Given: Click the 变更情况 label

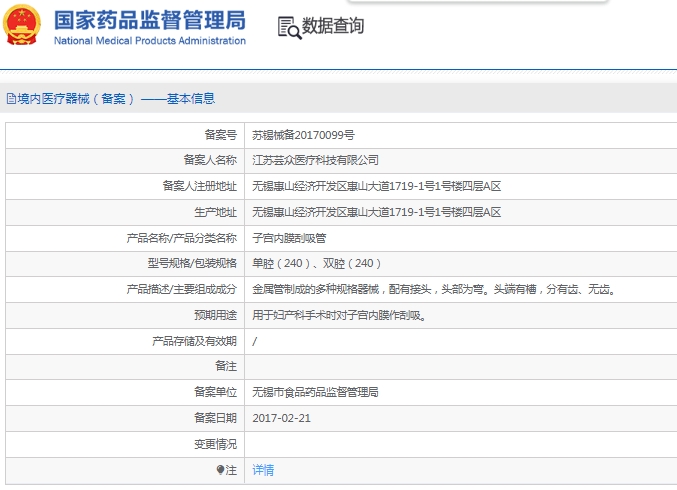Looking at the screenshot, I should click(x=215, y=444).
